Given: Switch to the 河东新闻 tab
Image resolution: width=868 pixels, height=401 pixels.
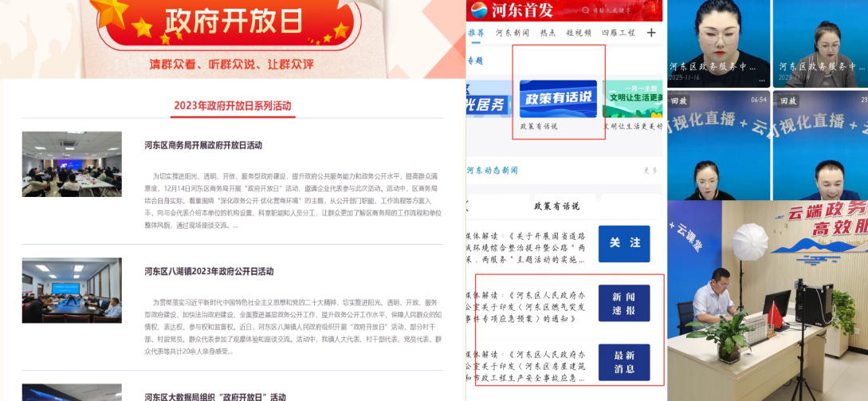Looking at the screenshot, I should point(512,33).
